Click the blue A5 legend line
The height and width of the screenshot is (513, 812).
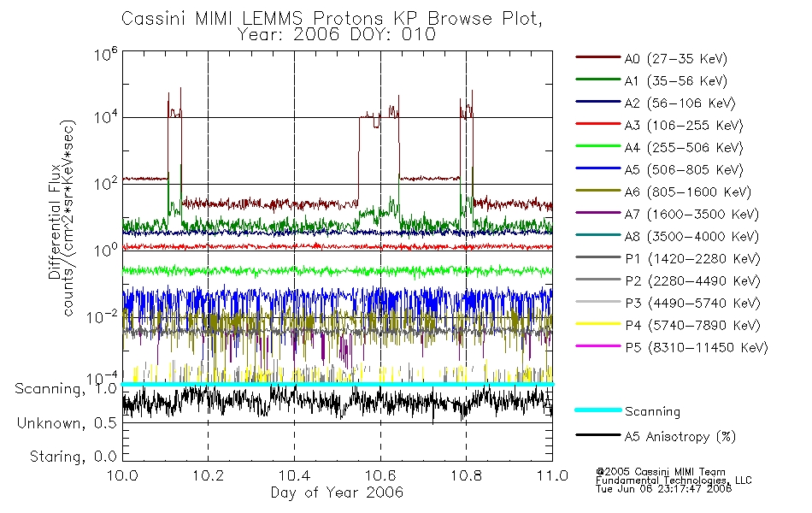[x=598, y=168]
